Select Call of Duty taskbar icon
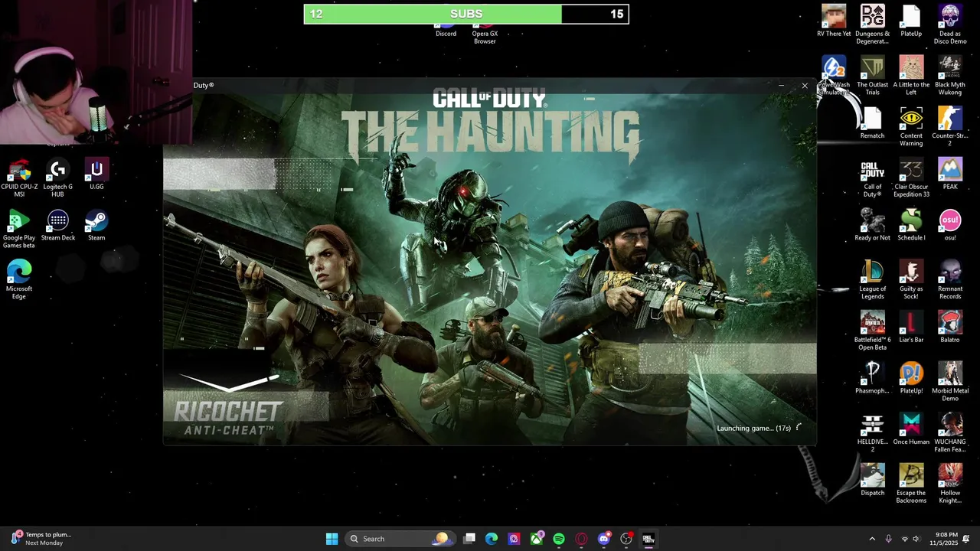 648,539
